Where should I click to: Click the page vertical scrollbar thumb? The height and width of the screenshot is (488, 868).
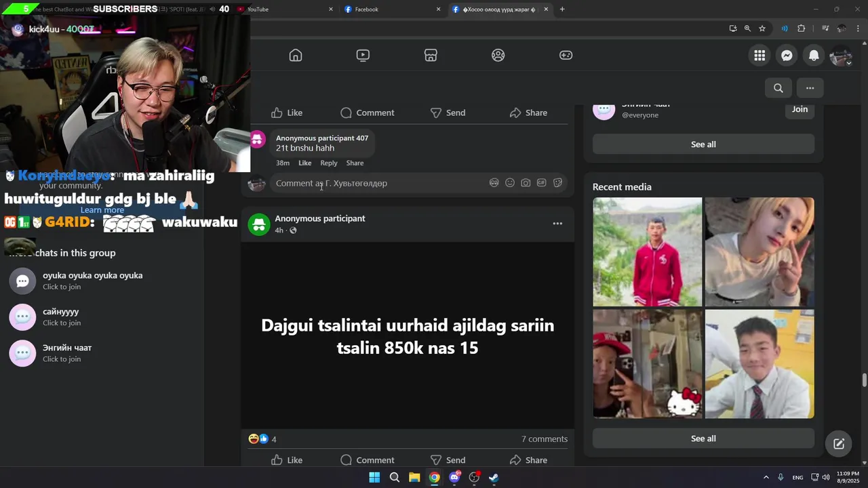point(864,380)
